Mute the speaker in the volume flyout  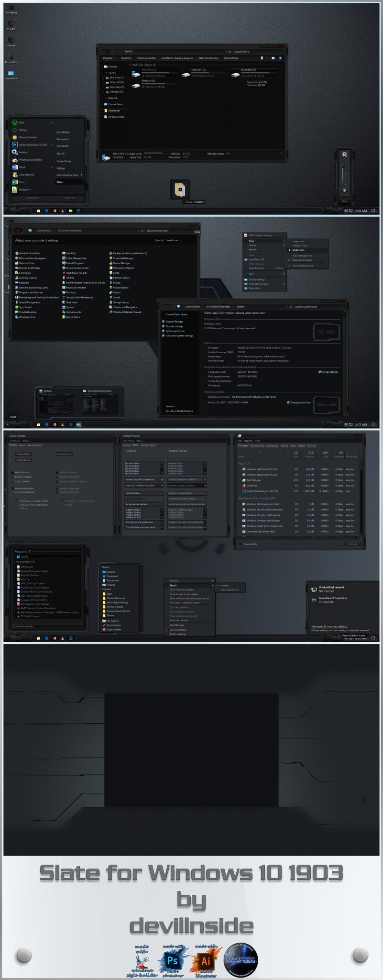tap(344, 190)
